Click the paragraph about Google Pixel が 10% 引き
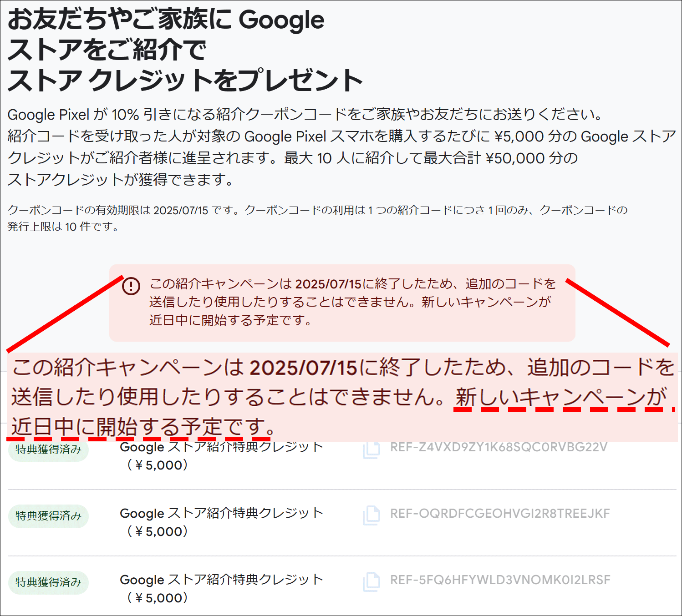The image size is (682, 616). (341, 147)
